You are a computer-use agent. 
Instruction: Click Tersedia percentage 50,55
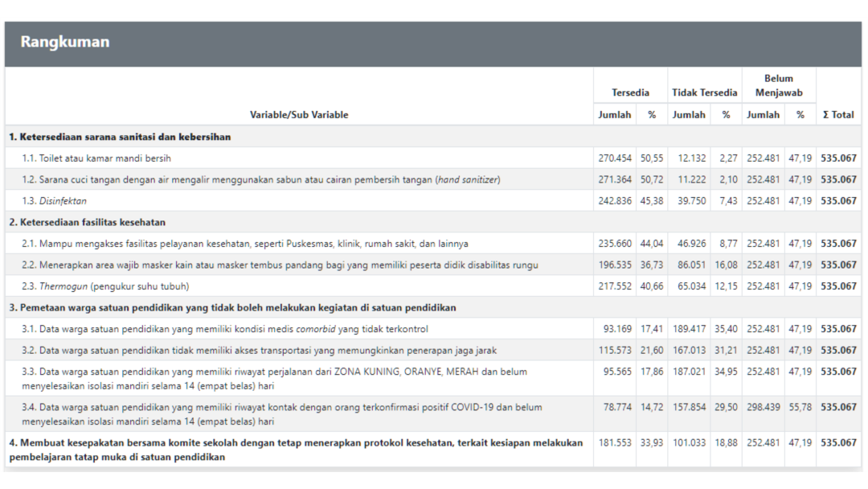coord(652,158)
